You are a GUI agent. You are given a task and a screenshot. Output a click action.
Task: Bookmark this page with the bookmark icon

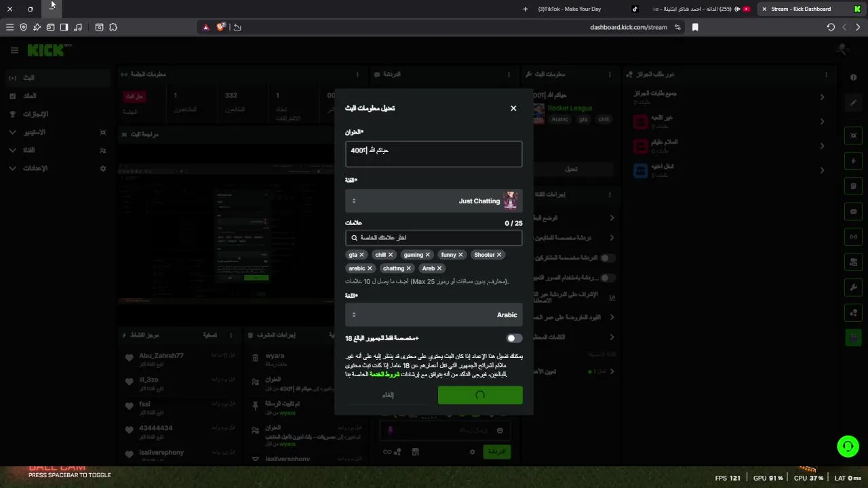[695, 27]
